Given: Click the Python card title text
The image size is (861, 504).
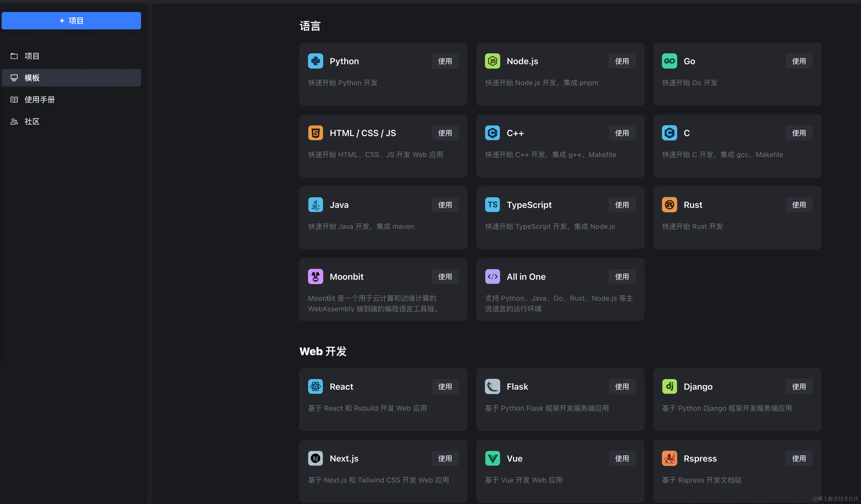Looking at the screenshot, I should coord(344,61).
